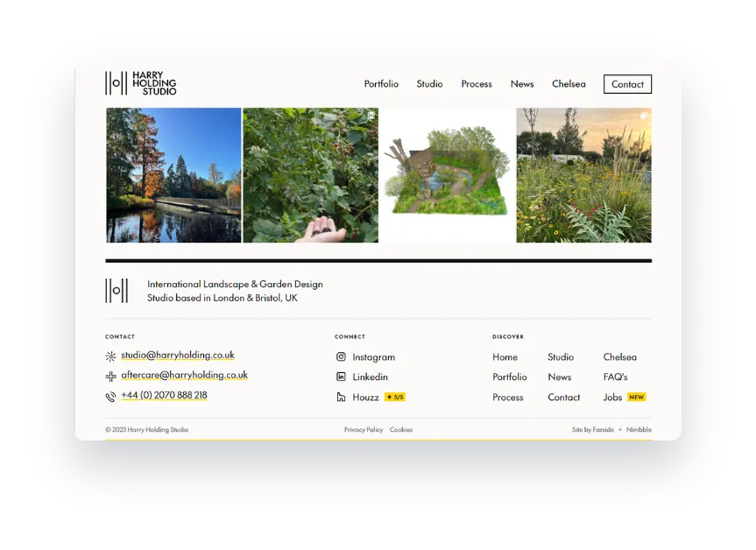
Task: Open the autumn lake photo thumbnail
Action: [173, 175]
